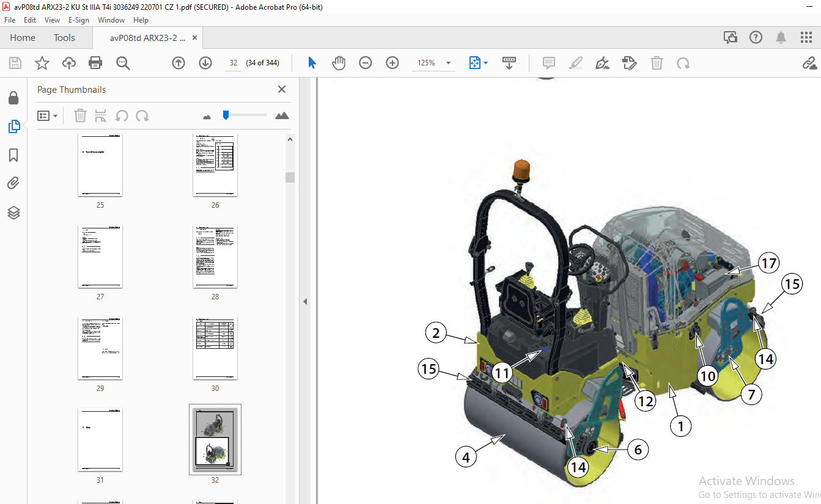Switch to the Tools tab
Viewport: 821px width, 504px height.
point(64,38)
